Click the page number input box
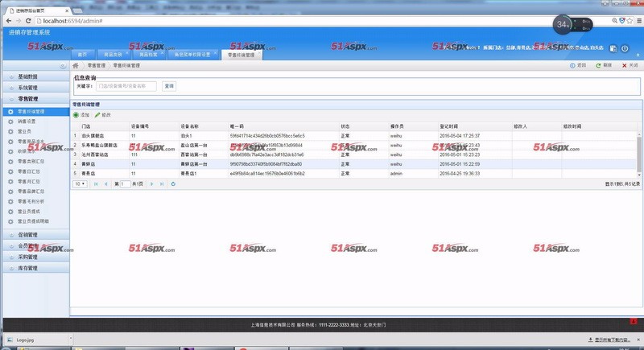The width and height of the screenshot is (644, 350). tap(125, 183)
